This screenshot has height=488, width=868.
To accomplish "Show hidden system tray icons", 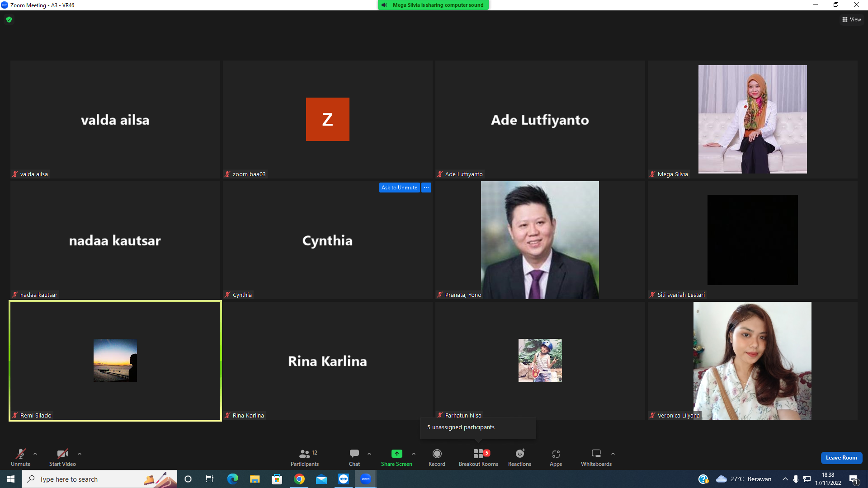I will click(x=785, y=479).
